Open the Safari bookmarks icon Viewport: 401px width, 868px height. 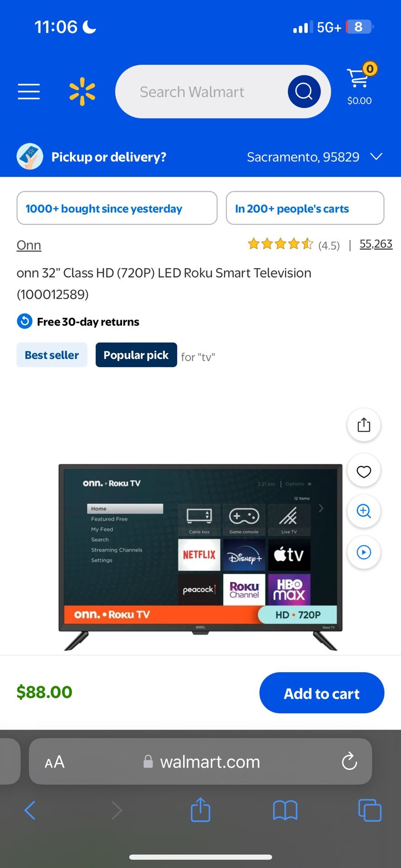coord(285,810)
